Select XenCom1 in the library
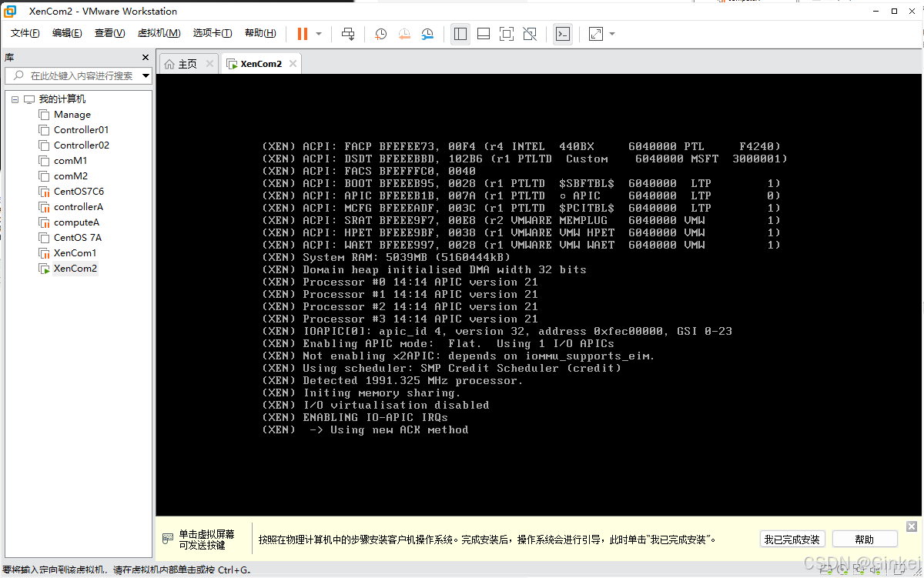 tap(75, 253)
